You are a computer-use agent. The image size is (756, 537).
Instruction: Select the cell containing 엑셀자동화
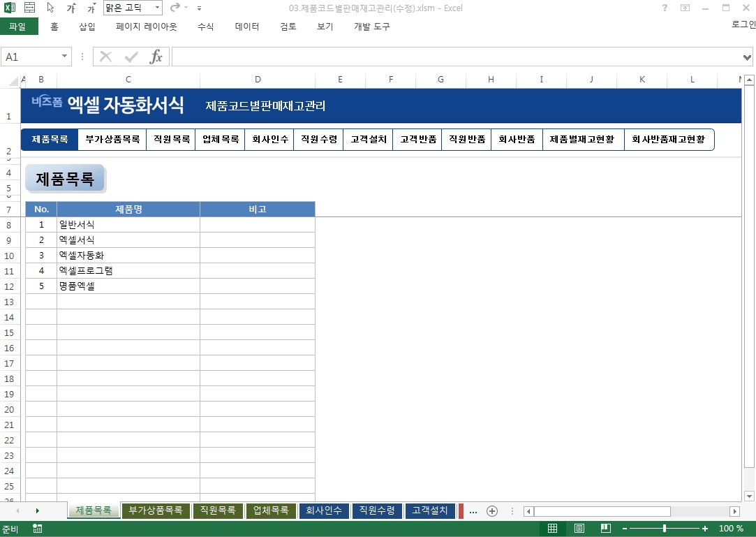(128, 255)
